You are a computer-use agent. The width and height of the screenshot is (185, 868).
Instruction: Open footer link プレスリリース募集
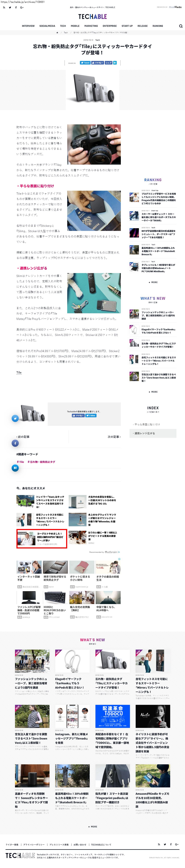point(59,844)
